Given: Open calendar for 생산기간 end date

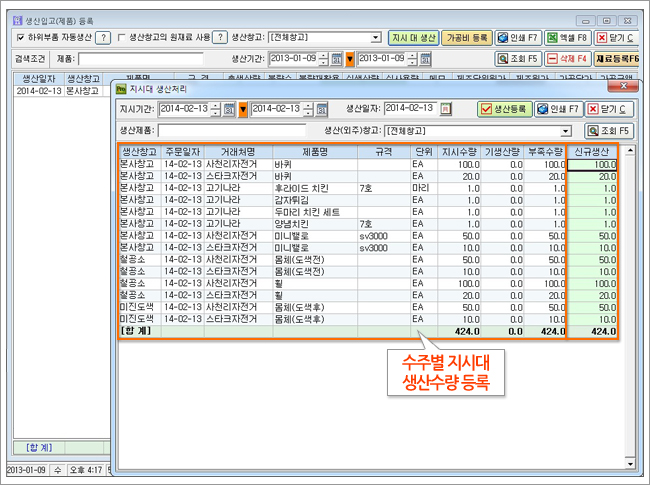Looking at the screenshot, I should pos(425,59).
